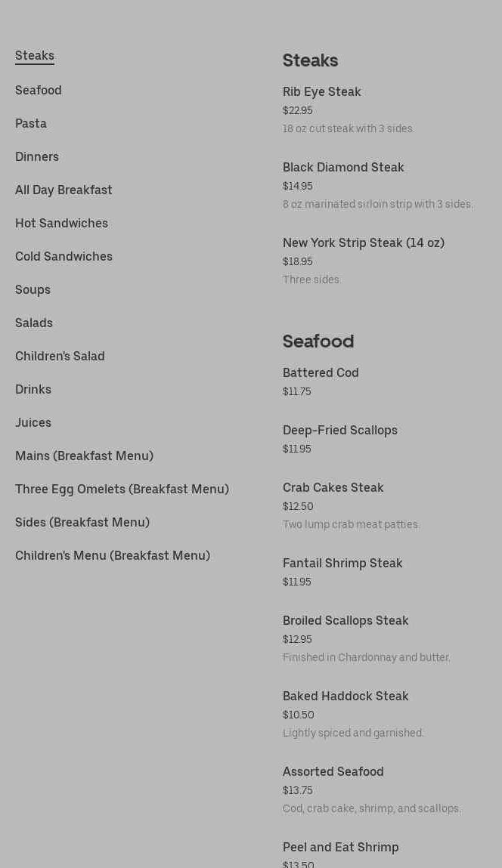Go to Three Egg Omelets section
This screenshot has width=502, height=868.
coord(122,489)
